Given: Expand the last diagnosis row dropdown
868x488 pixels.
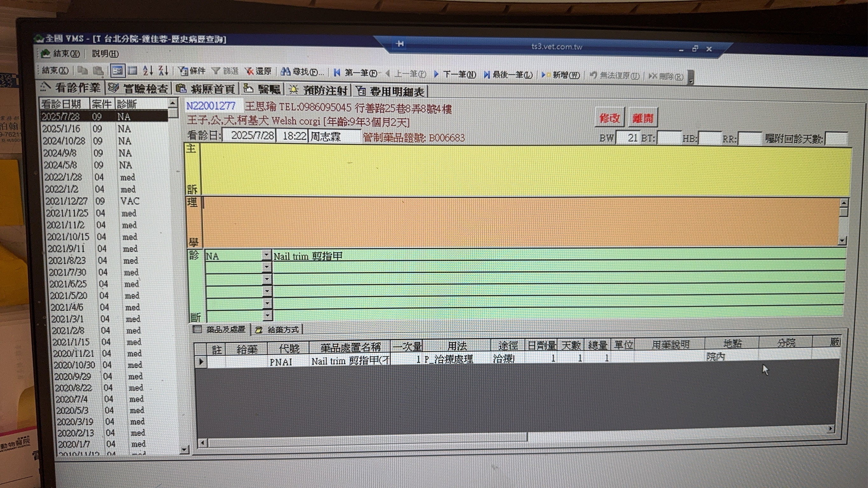Looking at the screenshot, I should (267, 316).
